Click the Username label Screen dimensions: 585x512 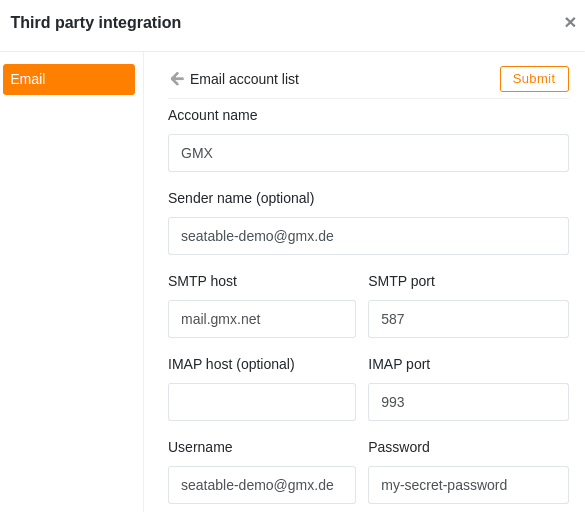pyautogui.click(x=200, y=447)
